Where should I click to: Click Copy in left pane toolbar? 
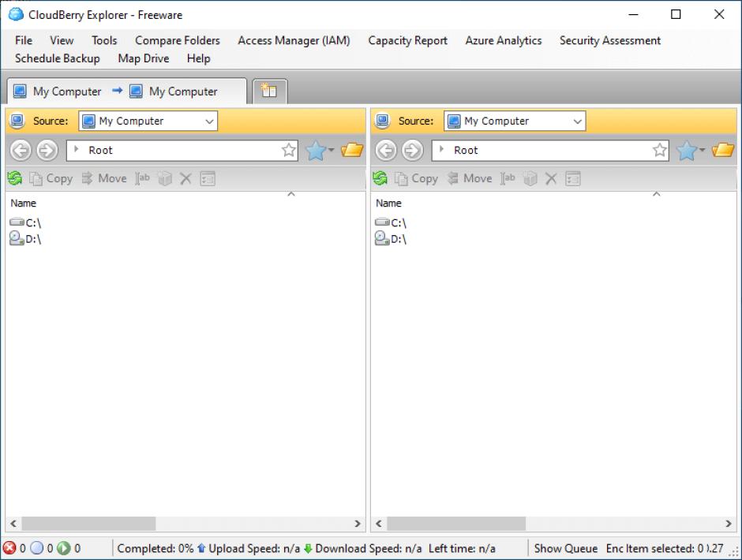coord(51,178)
